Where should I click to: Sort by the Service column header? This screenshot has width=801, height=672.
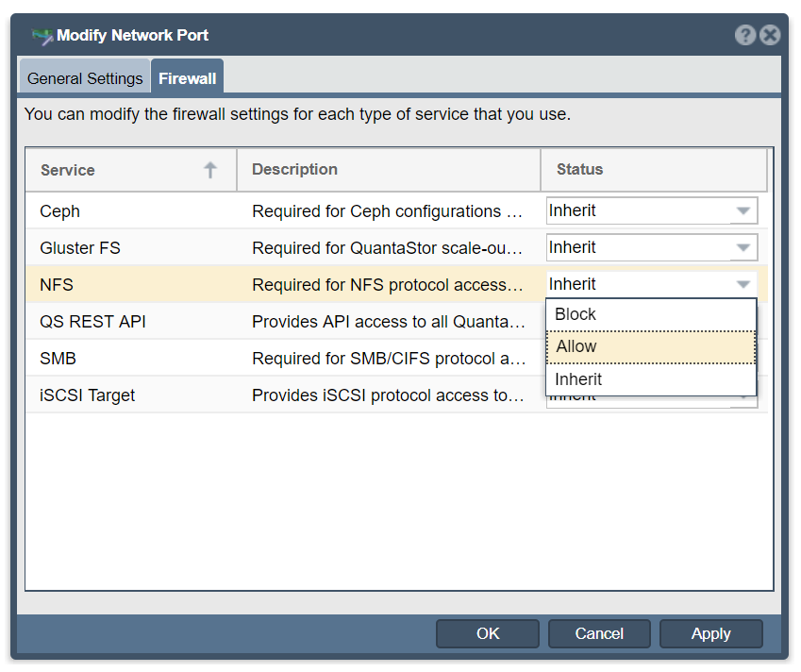click(131, 170)
